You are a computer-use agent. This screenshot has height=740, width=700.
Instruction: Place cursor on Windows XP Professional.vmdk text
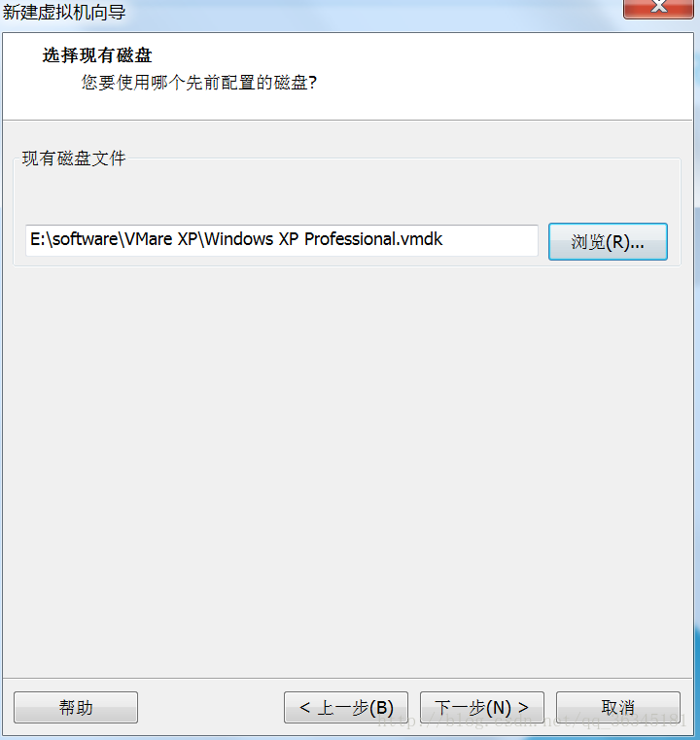[x=324, y=239]
